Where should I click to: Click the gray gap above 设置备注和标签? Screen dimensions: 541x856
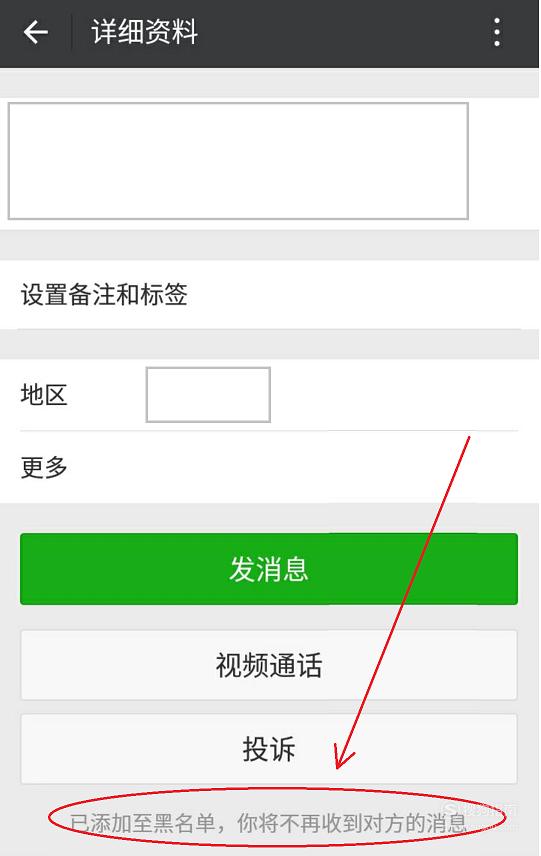click(x=270, y=245)
